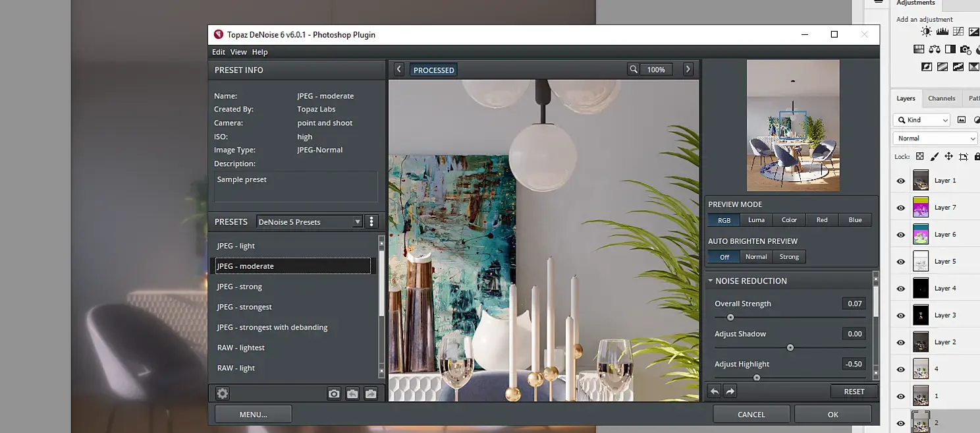Add a Levels adjustment in Photoshop
The width and height of the screenshot is (980, 433).
click(x=942, y=32)
